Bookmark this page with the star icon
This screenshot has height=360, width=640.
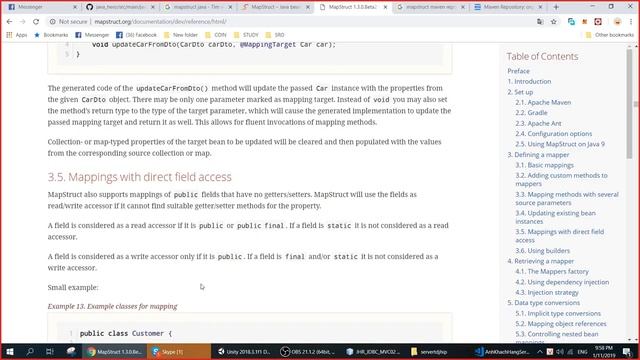(x=553, y=22)
